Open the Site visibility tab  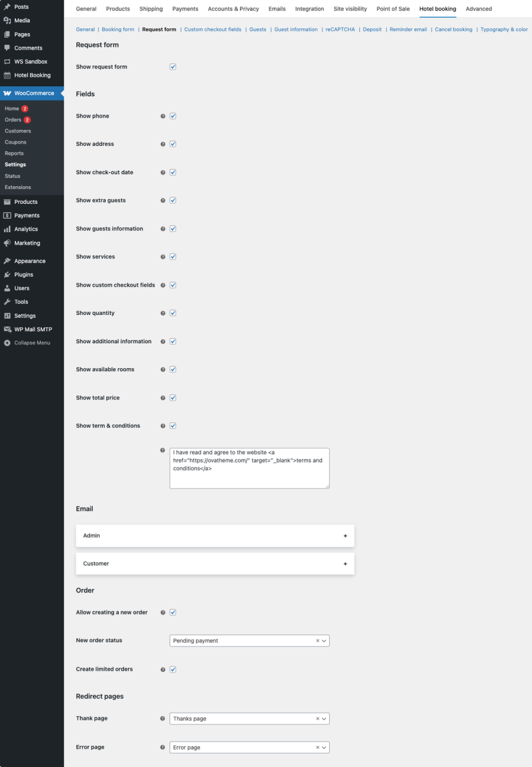click(351, 9)
